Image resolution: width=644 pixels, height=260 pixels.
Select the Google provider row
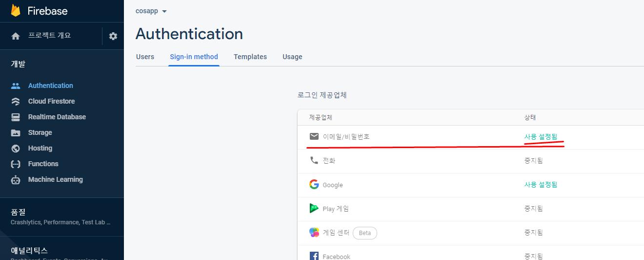pyautogui.click(x=470, y=185)
